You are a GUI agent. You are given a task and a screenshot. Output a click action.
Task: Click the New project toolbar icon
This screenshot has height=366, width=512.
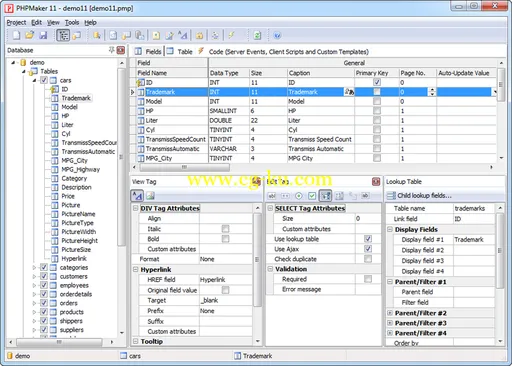click(16, 35)
